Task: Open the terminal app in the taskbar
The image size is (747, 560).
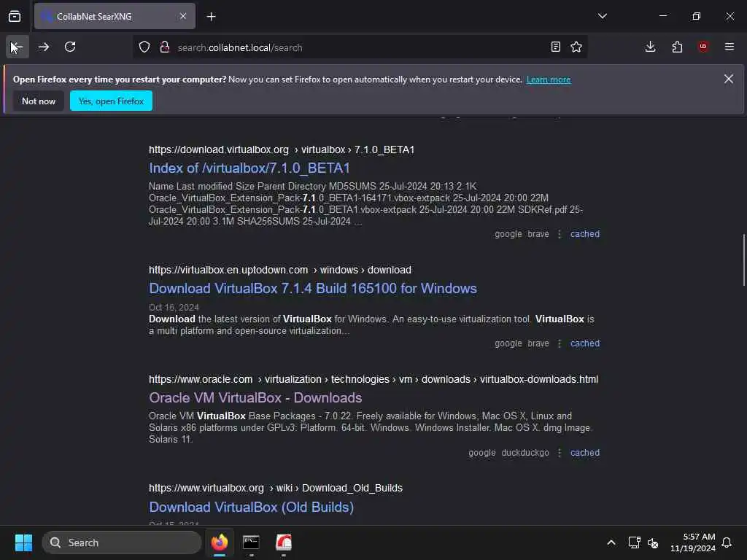Action: 251,542
